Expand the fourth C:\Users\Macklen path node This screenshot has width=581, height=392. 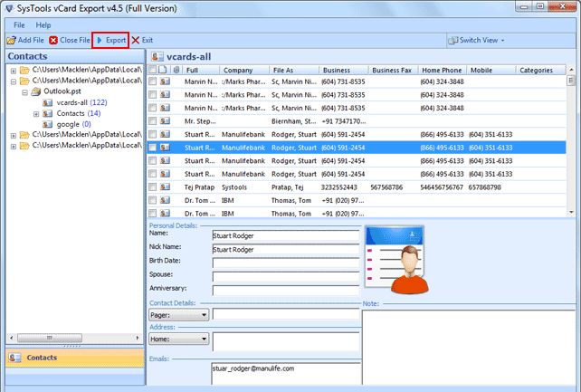coord(14,147)
